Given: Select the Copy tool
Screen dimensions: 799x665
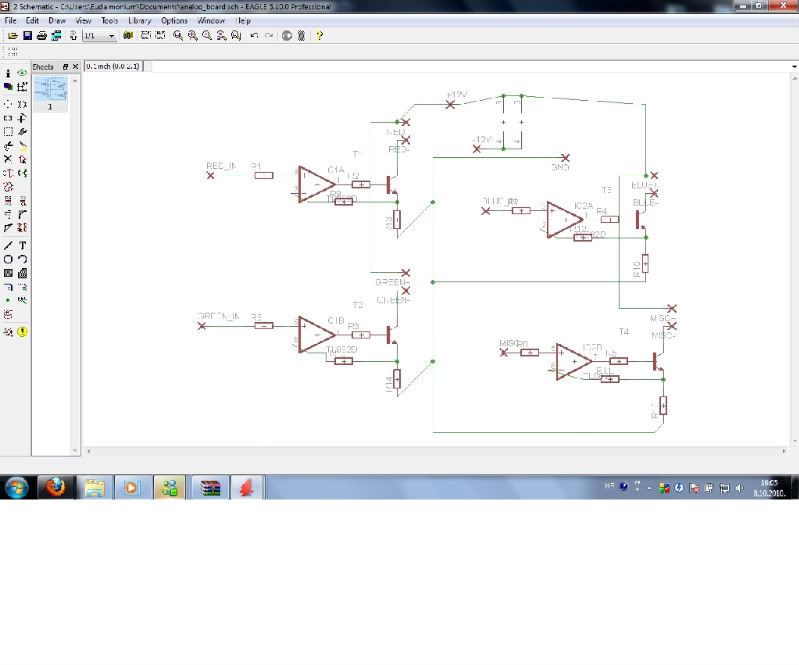Looking at the screenshot, I should [x=22, y=104].
